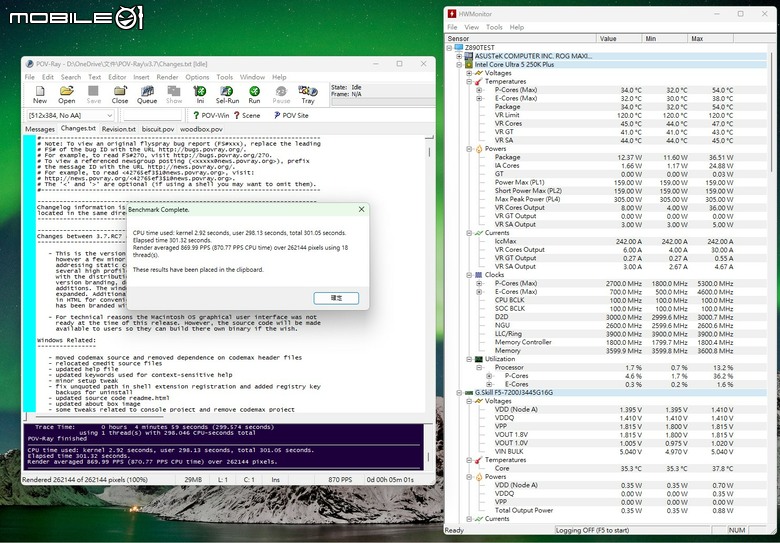Collapse the Utilization tree node
This screenshot has width=780, height=543.
469,359
